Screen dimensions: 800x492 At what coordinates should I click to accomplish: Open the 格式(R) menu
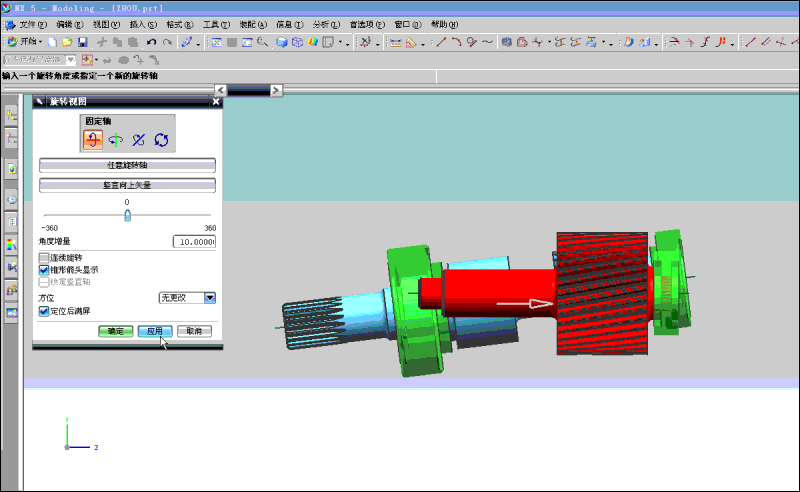tap(180, 24)
